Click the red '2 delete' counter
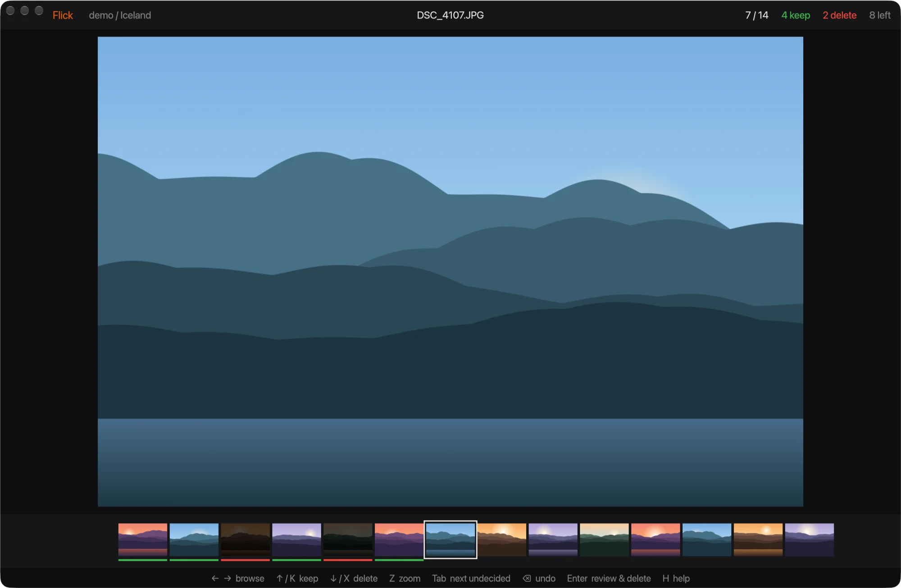The width and height of the screenshot is (901, 588). pyautogui.click(x=839, y=15)
